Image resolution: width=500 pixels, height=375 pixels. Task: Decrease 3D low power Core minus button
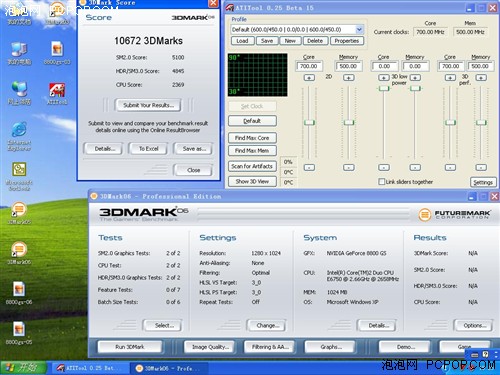click(384, 167)
